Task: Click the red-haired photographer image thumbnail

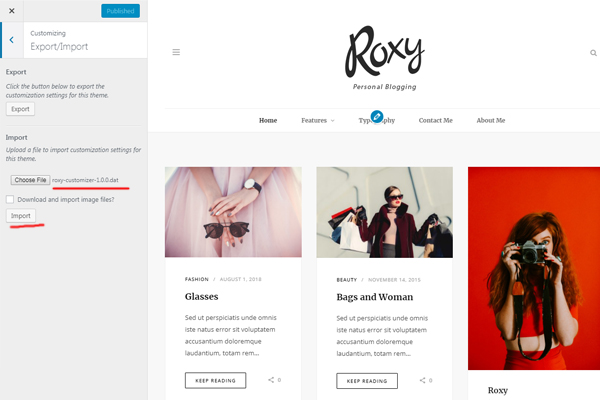Action: pos(534,268)
